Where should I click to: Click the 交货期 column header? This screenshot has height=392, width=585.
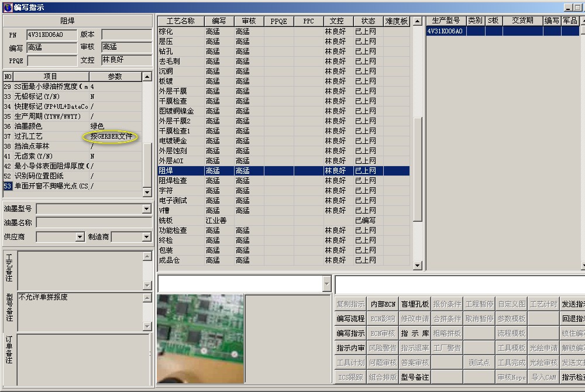tap(522, 21)
